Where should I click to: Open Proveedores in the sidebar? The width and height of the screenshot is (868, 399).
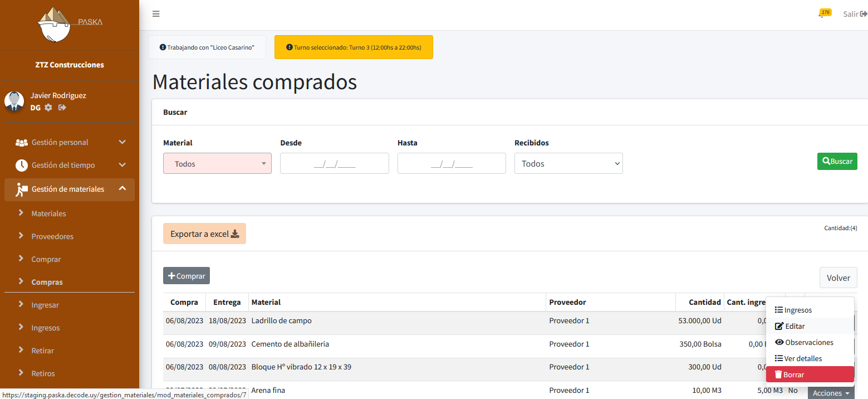[52, 236]
